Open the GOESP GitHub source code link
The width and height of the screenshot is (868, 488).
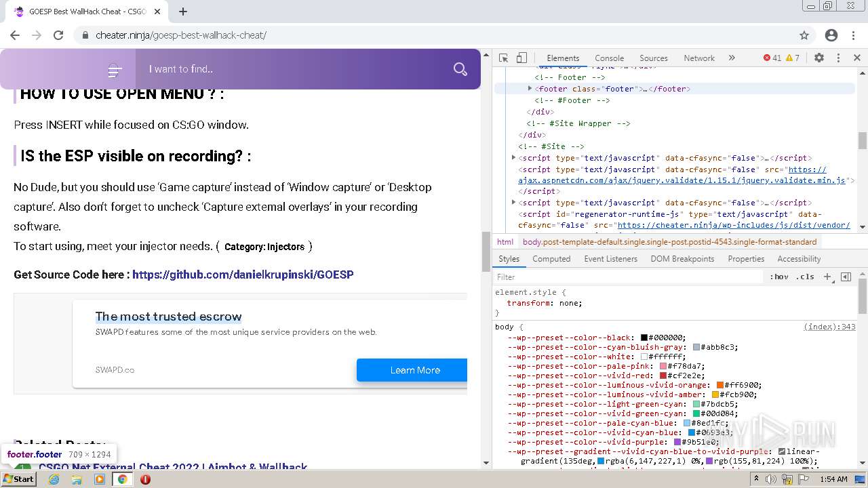[x=243, y=274]
